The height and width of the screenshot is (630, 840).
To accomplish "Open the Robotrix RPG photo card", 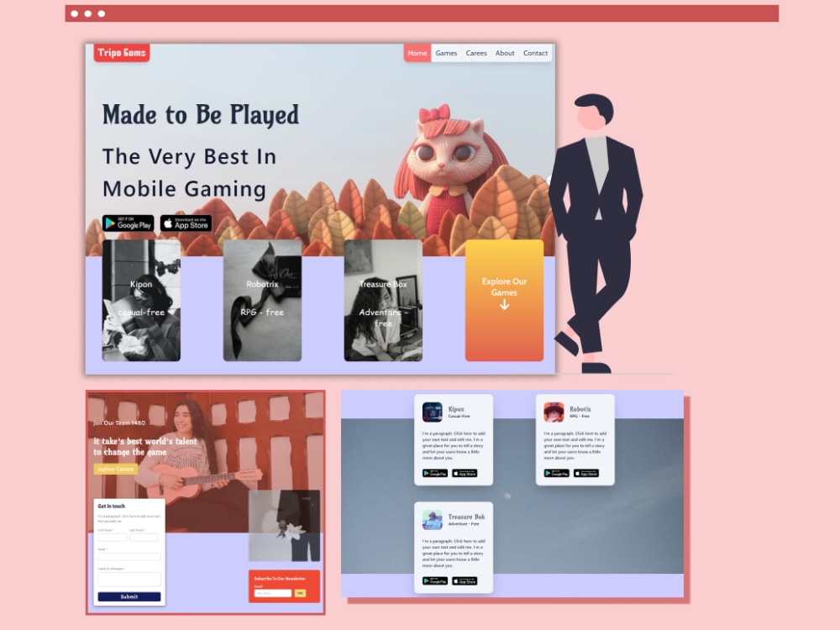I will tap(262, 300).
